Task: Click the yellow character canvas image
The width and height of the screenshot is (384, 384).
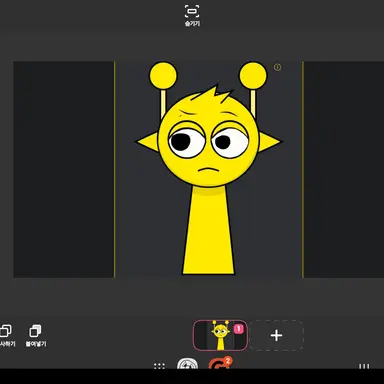Action: pos(209,169)
